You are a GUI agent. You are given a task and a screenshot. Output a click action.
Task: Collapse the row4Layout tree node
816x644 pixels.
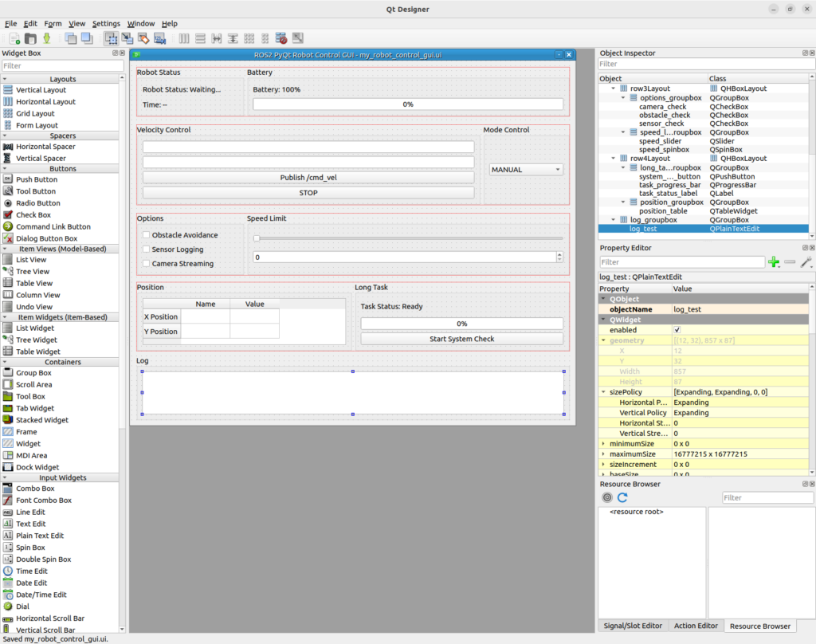pyautogui.click(x=614, y=159)
